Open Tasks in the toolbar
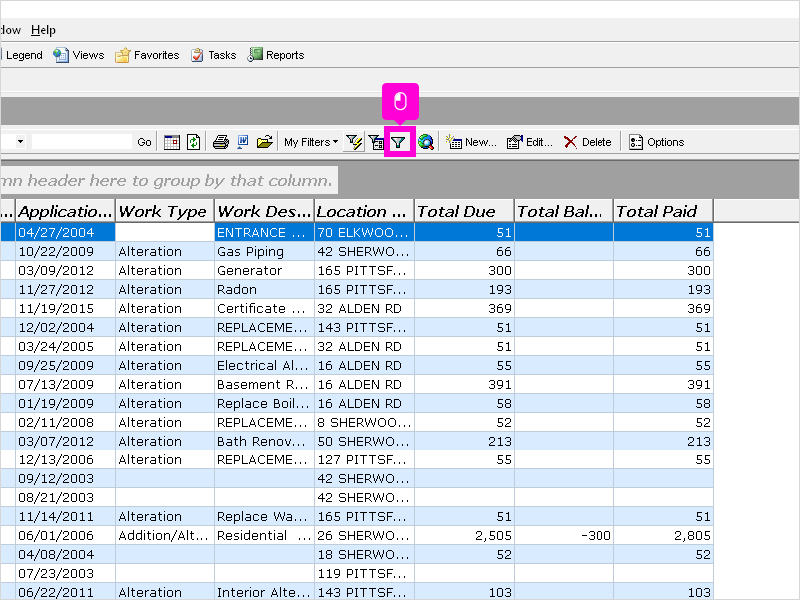The image size is (800, 600). click(213, 55)
